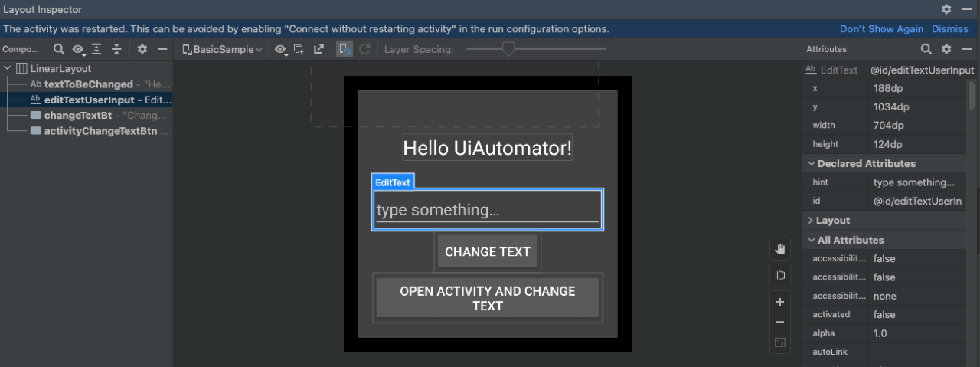Toggle 3D mode button in viewer
The image size is (980, 367).
point(780,275)
